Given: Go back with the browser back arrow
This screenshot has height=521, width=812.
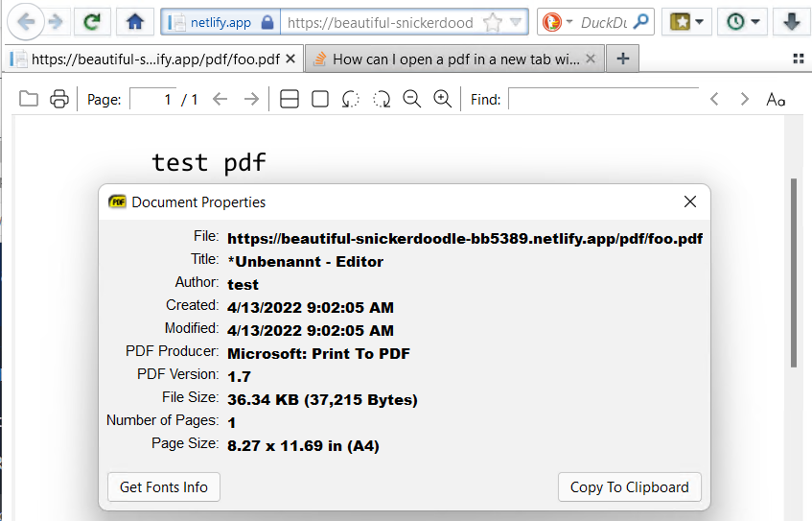Looking at the screenshot, I should [x=26, y=22].
